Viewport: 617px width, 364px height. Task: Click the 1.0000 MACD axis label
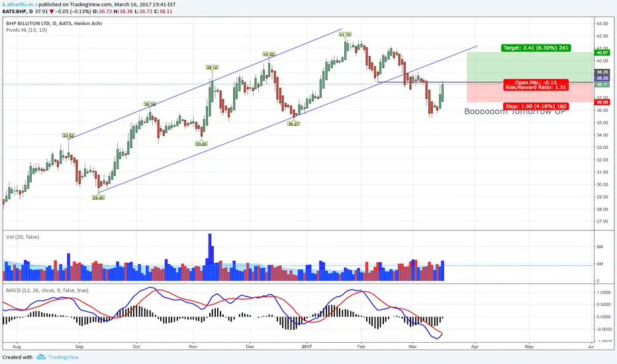(603, 293)
